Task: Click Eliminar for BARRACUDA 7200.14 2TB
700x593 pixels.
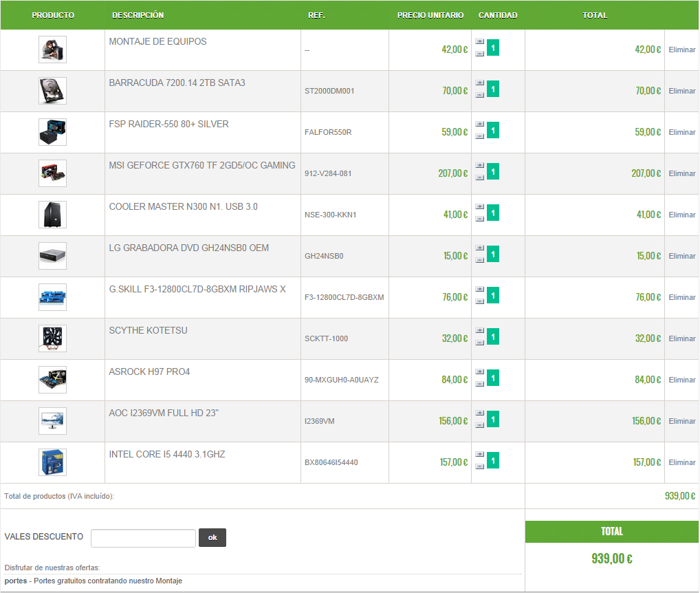Action: click(x=681, y=91)
